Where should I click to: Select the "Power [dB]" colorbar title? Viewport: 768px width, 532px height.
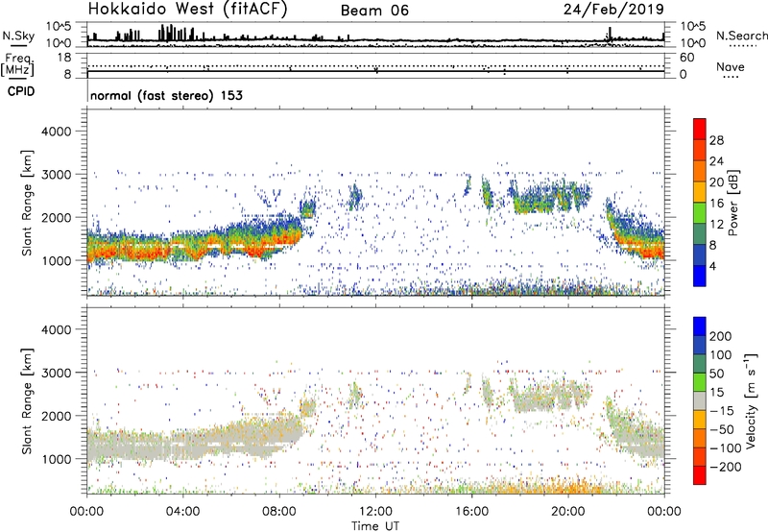click(732, 203)
